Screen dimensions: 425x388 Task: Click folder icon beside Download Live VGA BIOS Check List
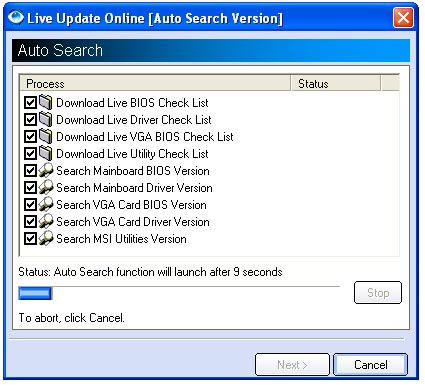coord(46,136)
